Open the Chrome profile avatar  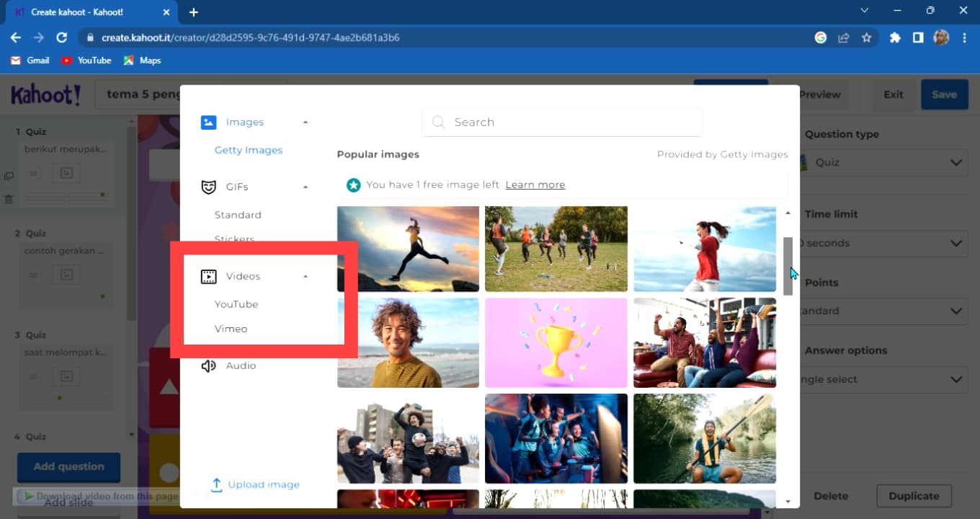[941, 37]
